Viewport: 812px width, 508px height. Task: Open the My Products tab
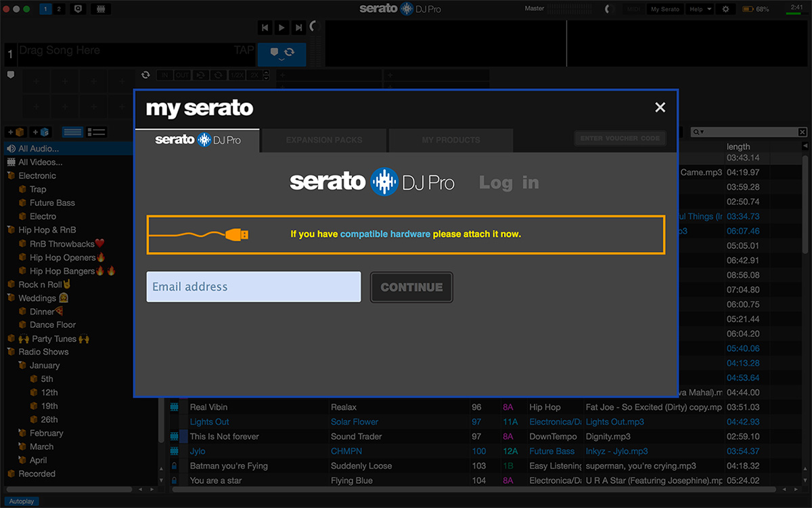(x=451, y=140)
